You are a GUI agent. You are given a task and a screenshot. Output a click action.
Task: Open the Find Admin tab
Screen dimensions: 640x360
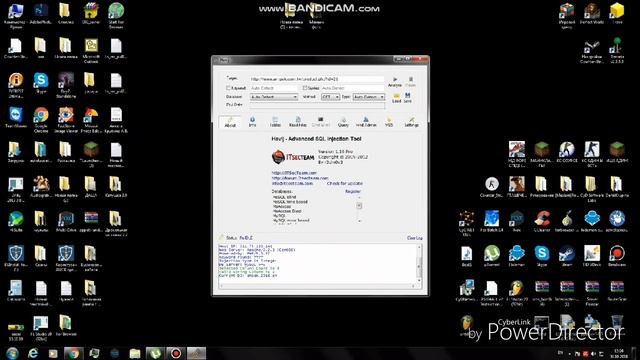pos(366,122)
